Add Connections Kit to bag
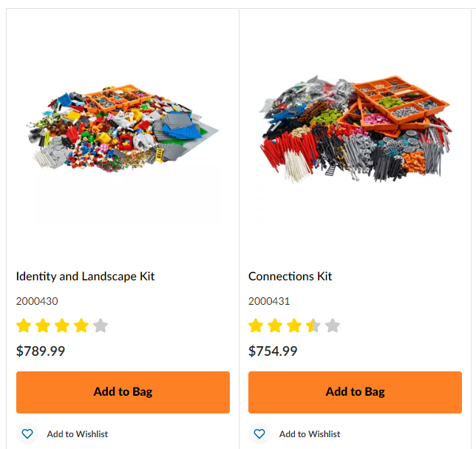This screenshot has height=449, width=476. pyautogui.click(x=355, y=392)
